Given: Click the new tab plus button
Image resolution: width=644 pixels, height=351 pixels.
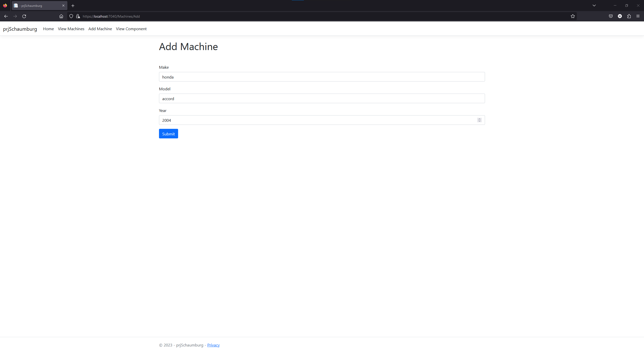Looking at the screenshot, I should pyautogui.click(x=72, y=5).
